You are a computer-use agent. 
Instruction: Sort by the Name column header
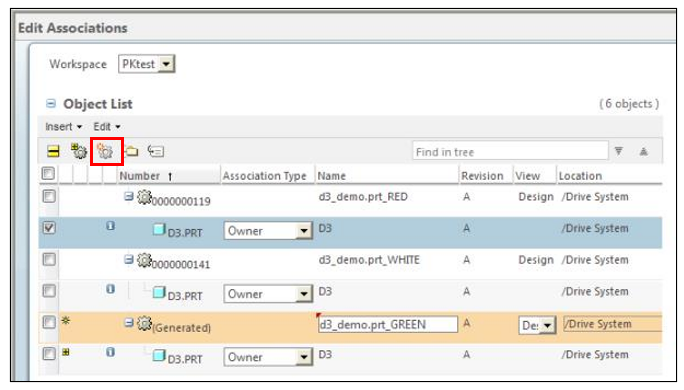332,176
